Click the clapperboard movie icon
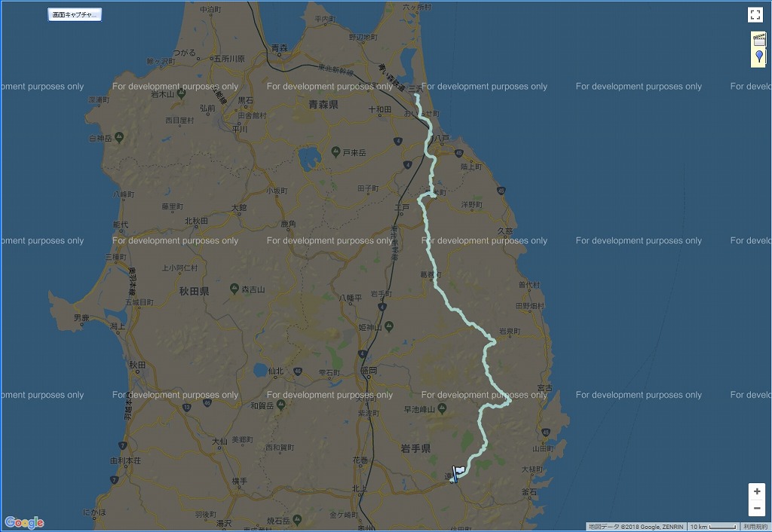 (758, 41)
